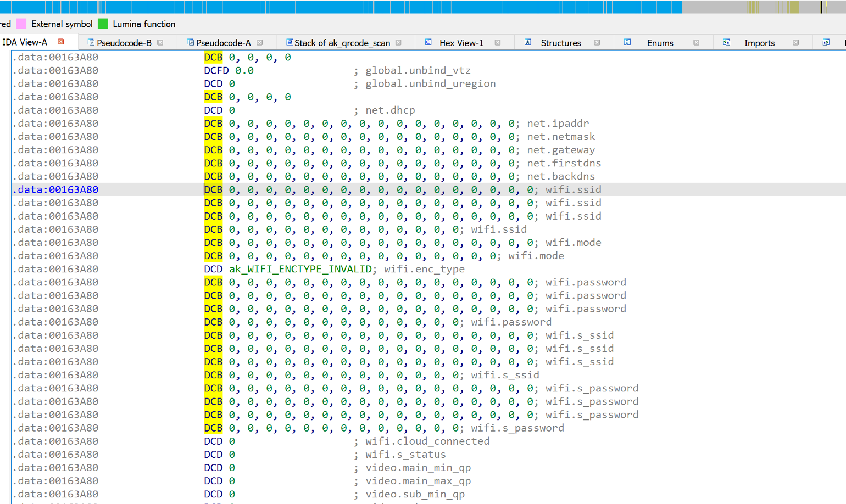Viewport: 846px width, 504px height.
Task: Click the gray region of the navigation band
Action: click(x=714, y=7)
